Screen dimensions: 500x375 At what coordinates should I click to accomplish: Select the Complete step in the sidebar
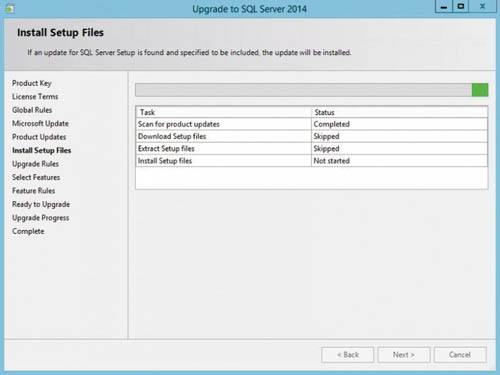[x=28, y=231]
